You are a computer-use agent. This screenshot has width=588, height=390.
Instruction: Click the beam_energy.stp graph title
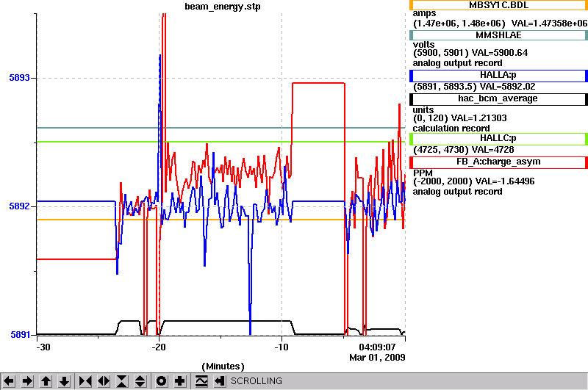tap(223, 7)
